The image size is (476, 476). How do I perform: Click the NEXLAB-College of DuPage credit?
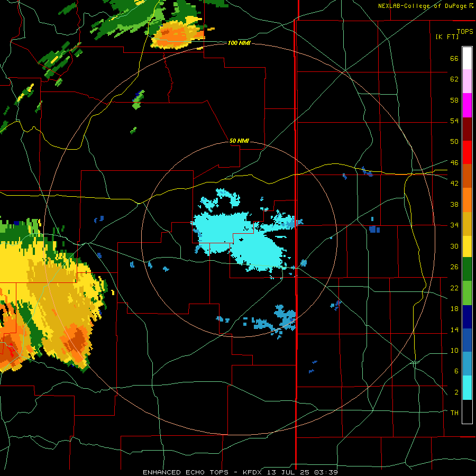pyautogui.click(x=425, y=6)
